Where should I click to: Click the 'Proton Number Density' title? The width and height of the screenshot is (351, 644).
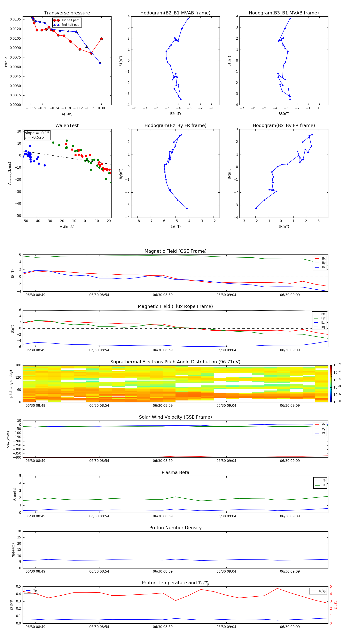[175, 528]
